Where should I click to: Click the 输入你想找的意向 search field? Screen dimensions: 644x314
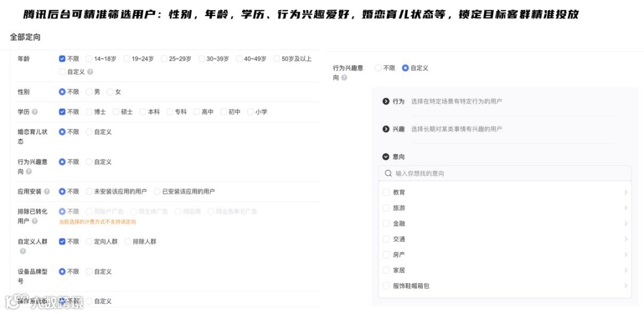click(x=505, y=174)
